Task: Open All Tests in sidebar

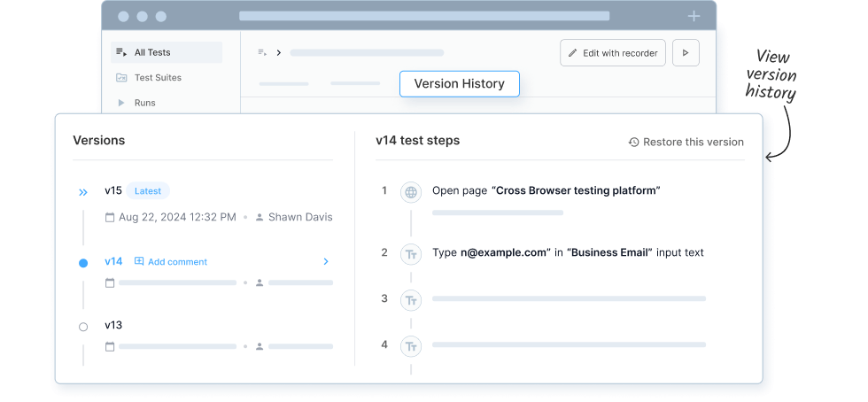Action: click(167, 52)
